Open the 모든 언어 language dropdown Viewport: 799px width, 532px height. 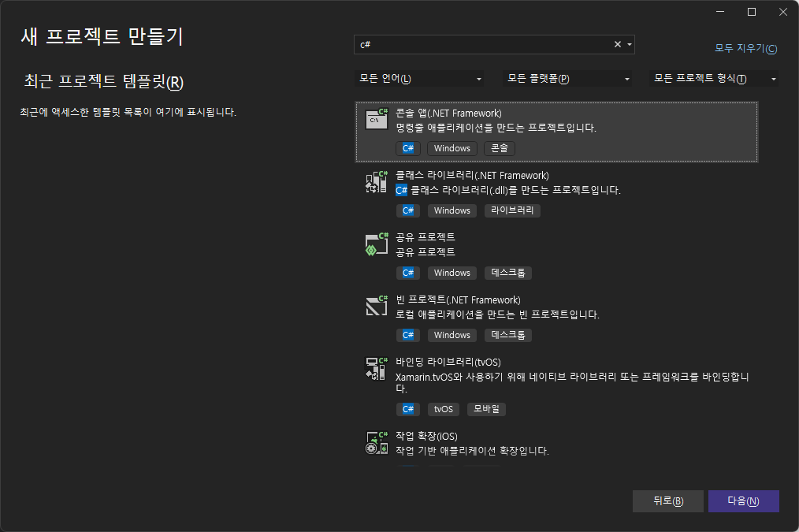click(x=419, y=79)
